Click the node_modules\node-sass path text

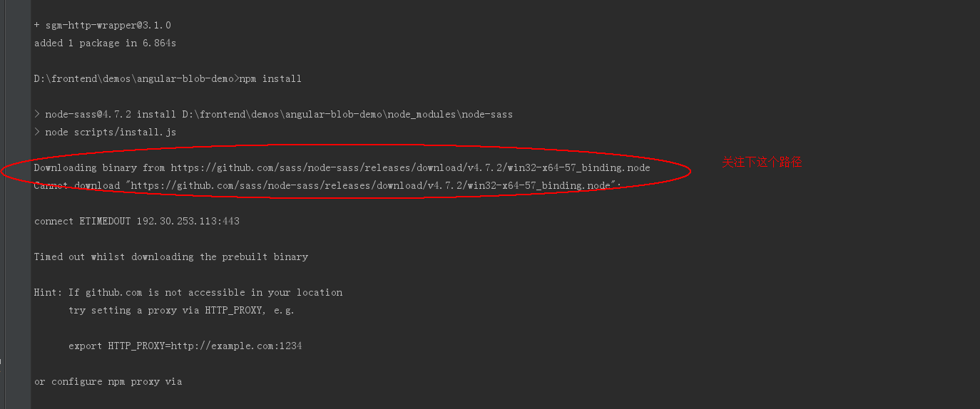(x=450, y=115)
